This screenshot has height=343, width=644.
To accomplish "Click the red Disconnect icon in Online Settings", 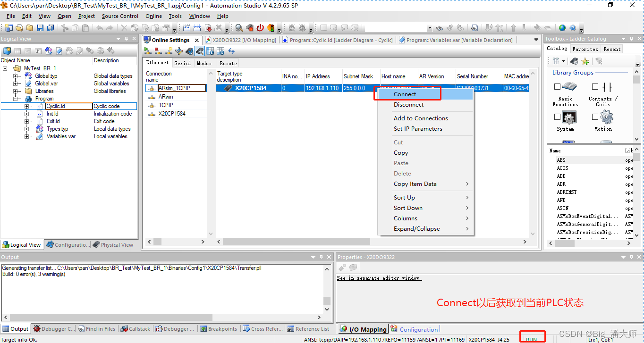I will [158, 51].
